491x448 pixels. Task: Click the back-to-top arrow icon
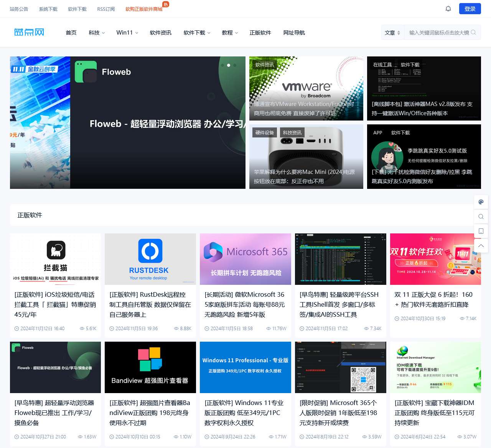pos(481,246)
